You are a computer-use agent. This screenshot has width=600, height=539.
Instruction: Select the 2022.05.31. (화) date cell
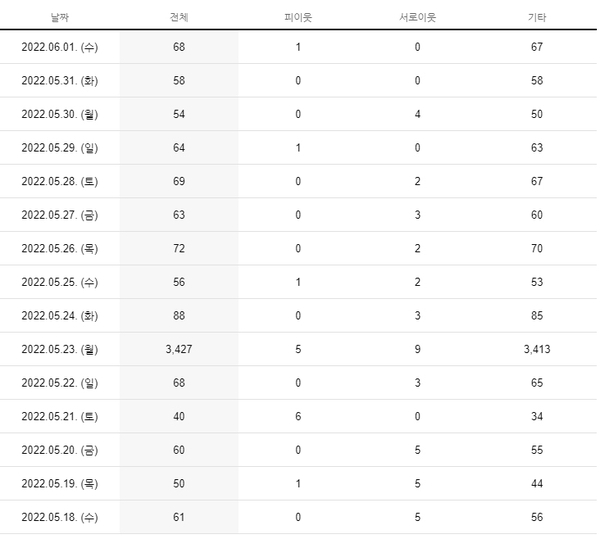point(60,81)
